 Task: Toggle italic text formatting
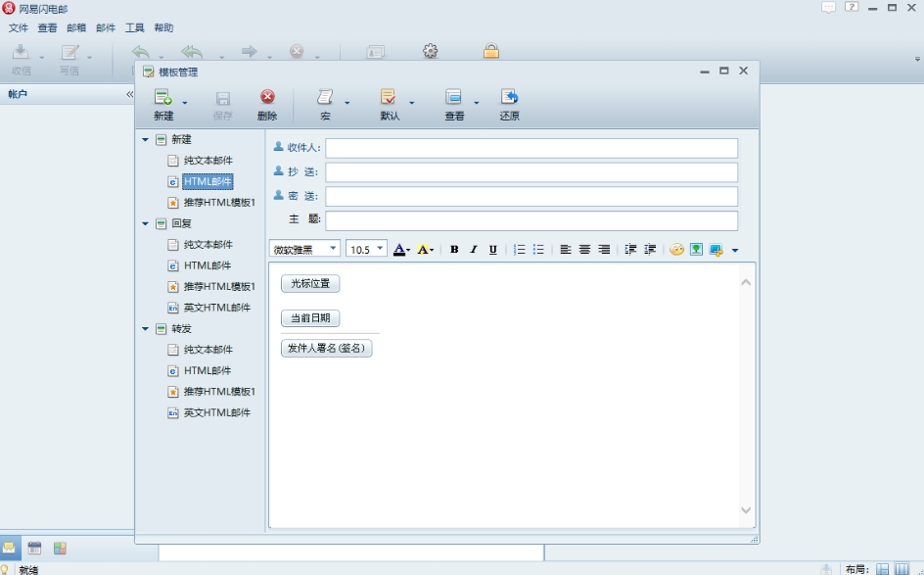474,250
